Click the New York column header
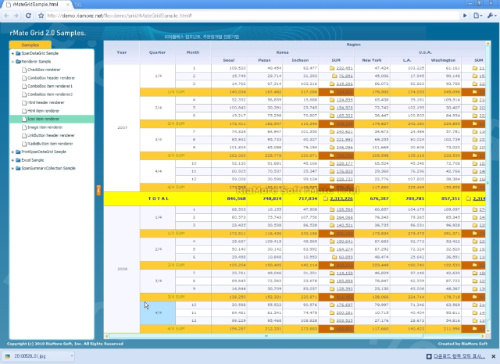 click(x=372, y=60)
